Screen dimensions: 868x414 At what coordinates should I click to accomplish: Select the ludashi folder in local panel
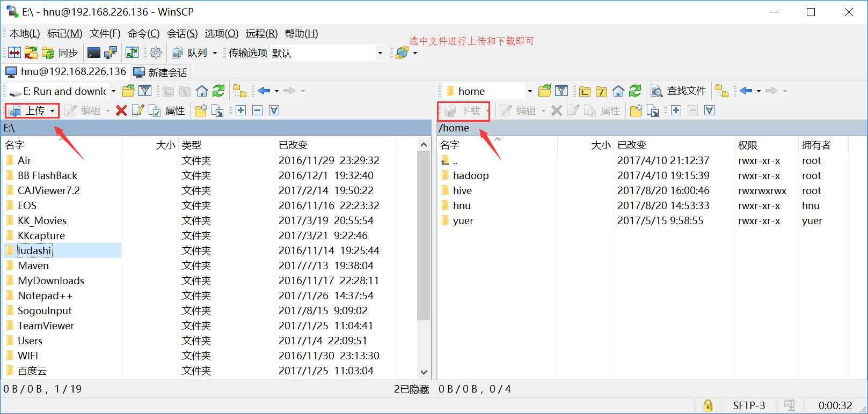[34, 250]
